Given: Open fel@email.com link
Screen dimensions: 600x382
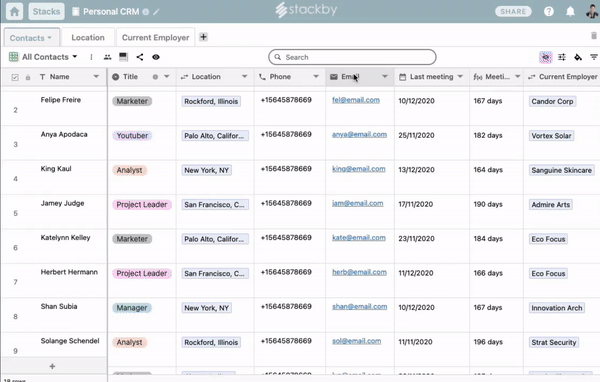Looking at the screenshot, I should click(x=356, y=100).
